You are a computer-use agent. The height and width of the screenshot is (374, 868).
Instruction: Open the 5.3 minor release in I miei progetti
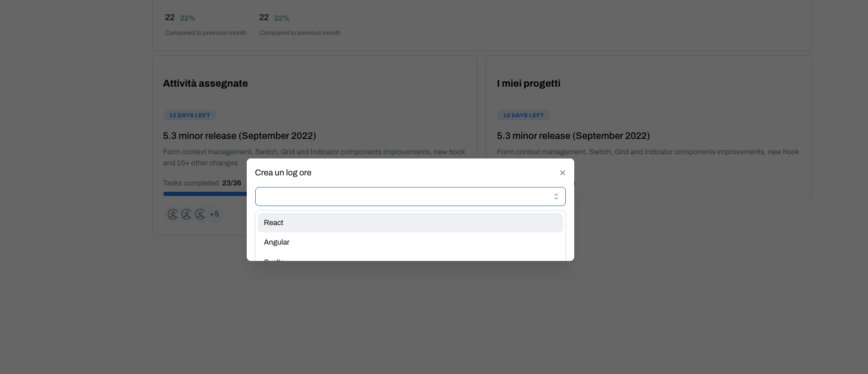pyautogui.click(x=573, y=136)
